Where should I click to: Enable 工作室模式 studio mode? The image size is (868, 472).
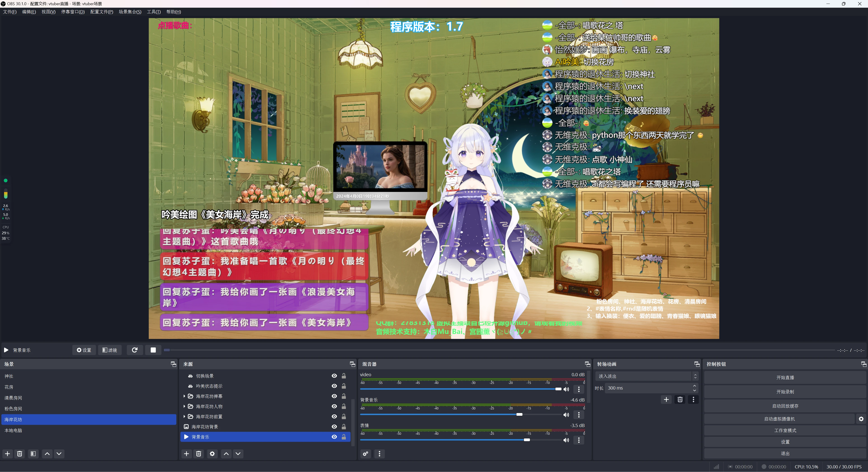click(x=785, y=430)
